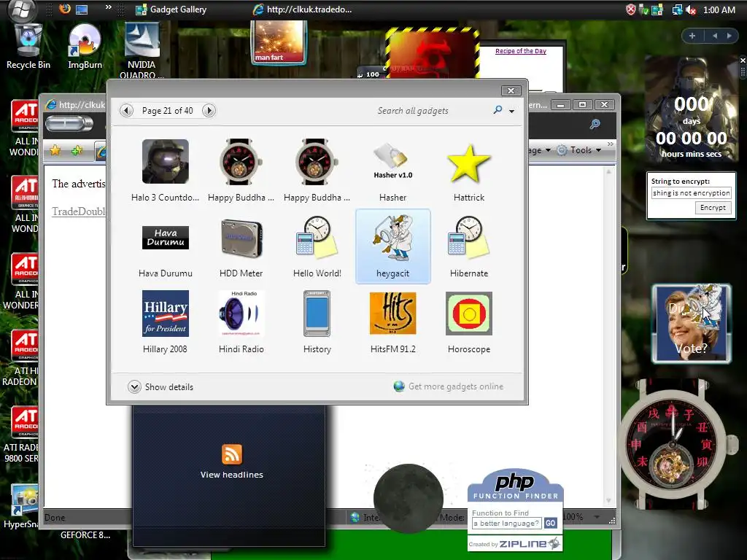Click the Hillary Vote gadget on sidebar
Image resolution: width=747 pixels, height=560 pixels.
pyautogui.click(x=691, y=324)
